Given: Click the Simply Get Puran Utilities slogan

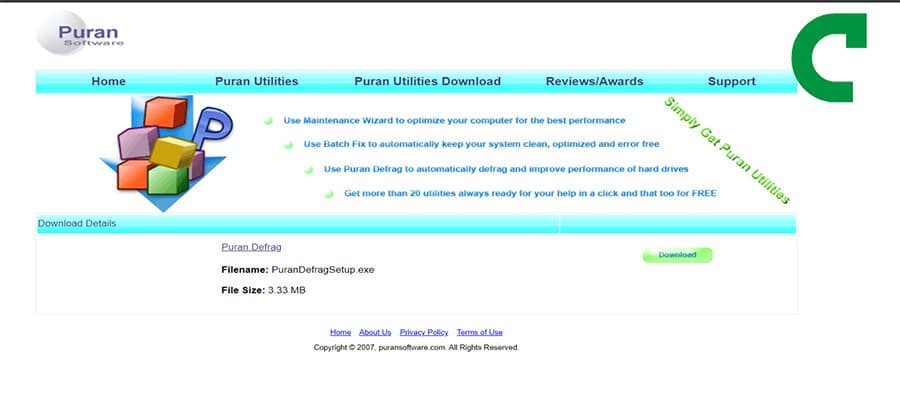Looking at the screenshot, I should [x=727, y=150].
